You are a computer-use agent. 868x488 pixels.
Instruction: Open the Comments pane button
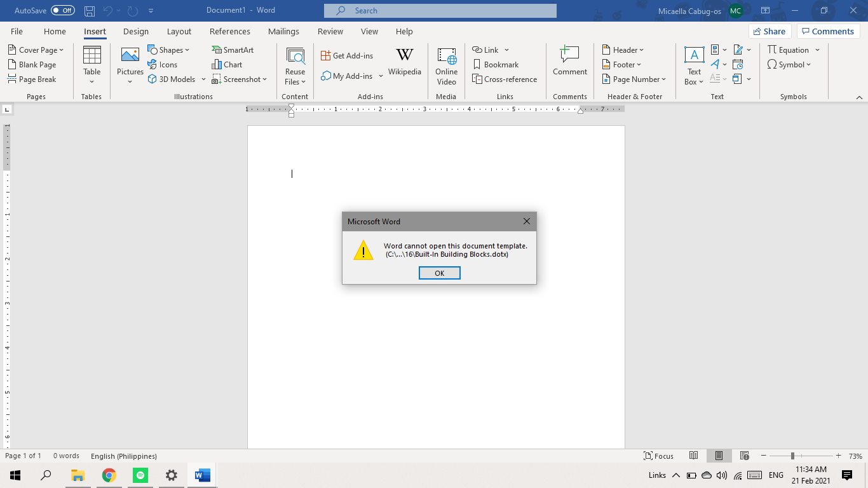[828, 31]
